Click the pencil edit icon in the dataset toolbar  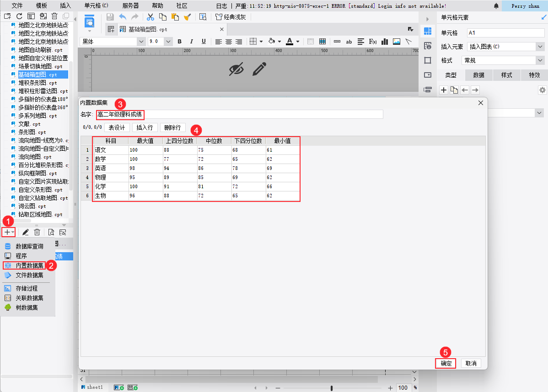coord(26,232)
